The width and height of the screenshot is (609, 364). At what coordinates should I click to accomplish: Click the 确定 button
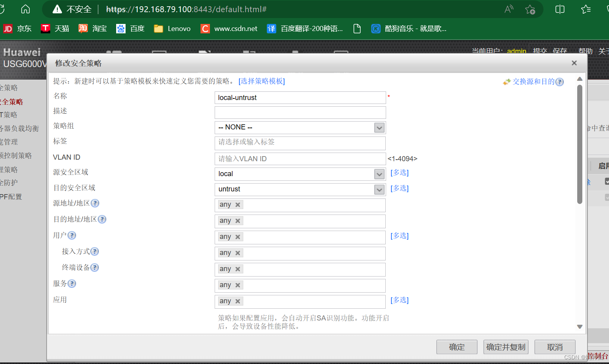457,347
